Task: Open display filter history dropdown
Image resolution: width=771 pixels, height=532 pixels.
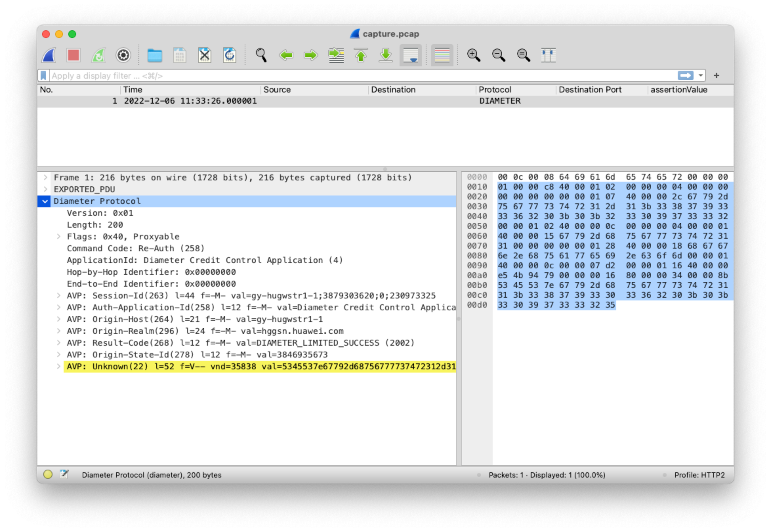Action: [701, 76]
